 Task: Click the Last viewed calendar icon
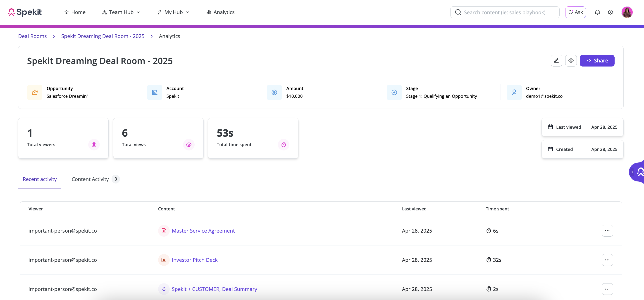point(550,127)
